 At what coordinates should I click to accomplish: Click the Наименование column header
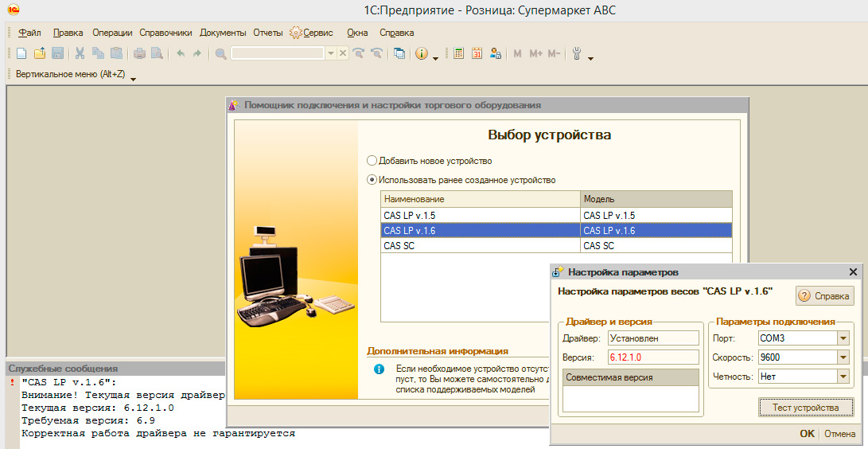pyautogui.click(x=481, y=199)
